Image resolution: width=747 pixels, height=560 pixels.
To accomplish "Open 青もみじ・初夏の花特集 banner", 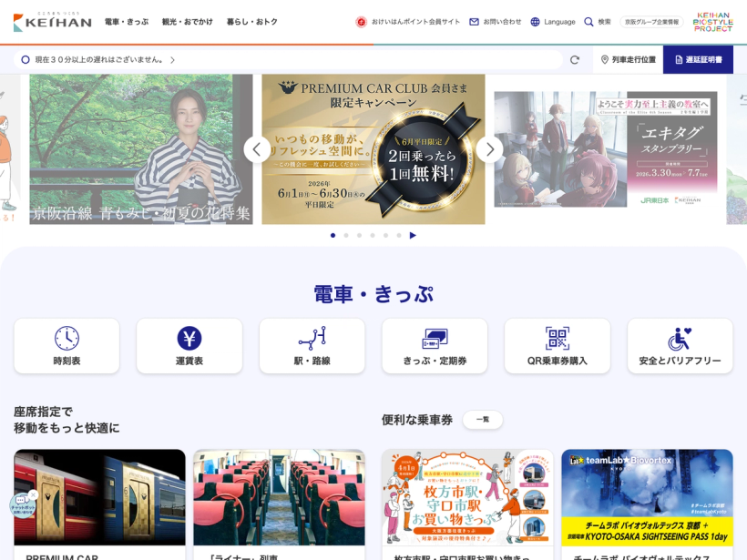I will pos(141,149).
